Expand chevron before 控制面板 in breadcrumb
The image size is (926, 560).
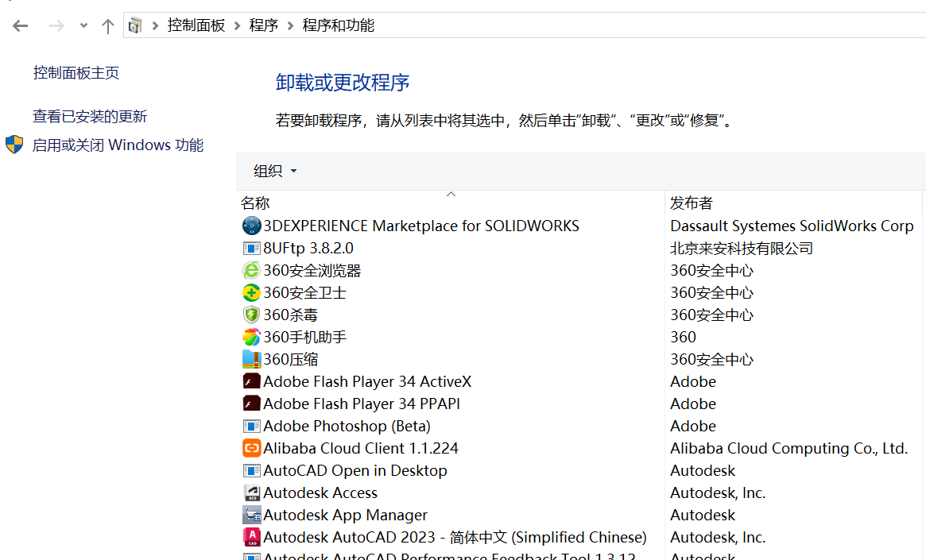coord(155,25)
